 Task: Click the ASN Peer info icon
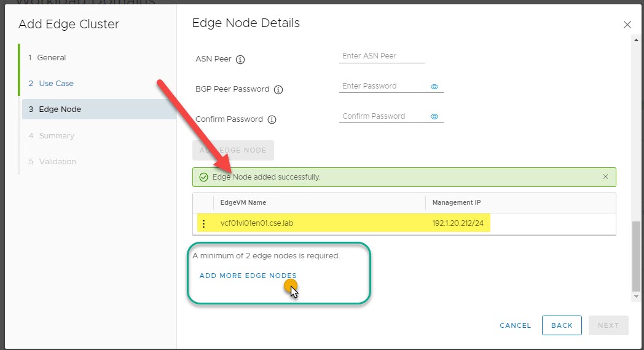click(x=240, y=60)
